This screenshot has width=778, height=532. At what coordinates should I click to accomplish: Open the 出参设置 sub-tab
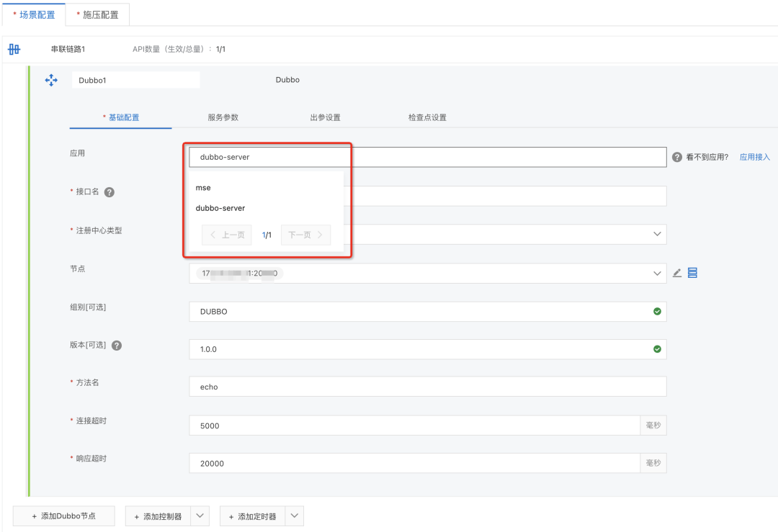coord(325,117)
